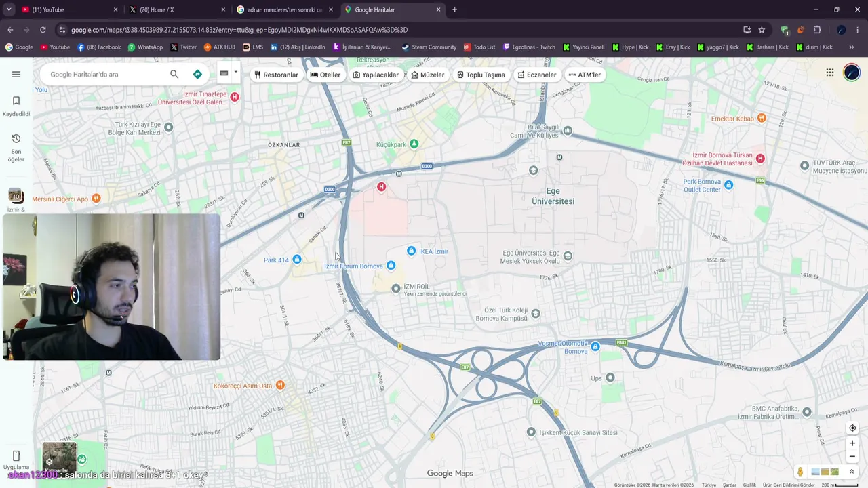Select the Vosmer Otomotiv Bornova pin
The width and height of the screenshot is (868, 488).
595,347
